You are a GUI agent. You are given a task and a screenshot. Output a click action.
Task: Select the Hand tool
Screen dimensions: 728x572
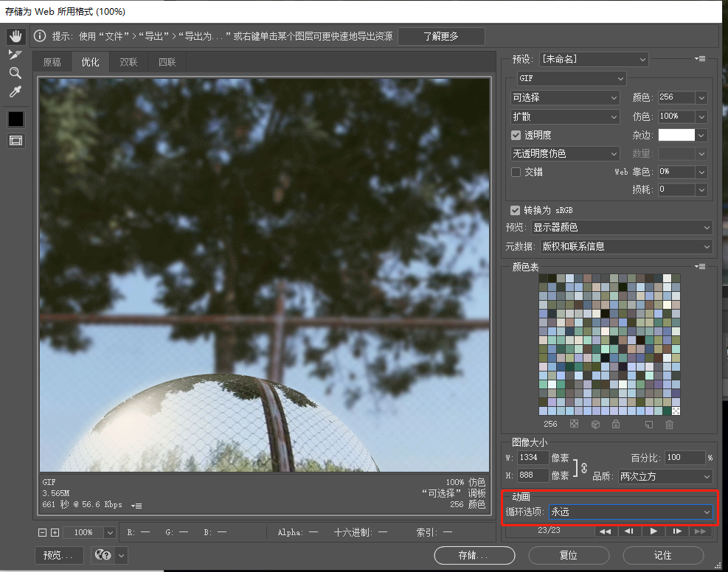pyautogui.click(x=15, y=36)
